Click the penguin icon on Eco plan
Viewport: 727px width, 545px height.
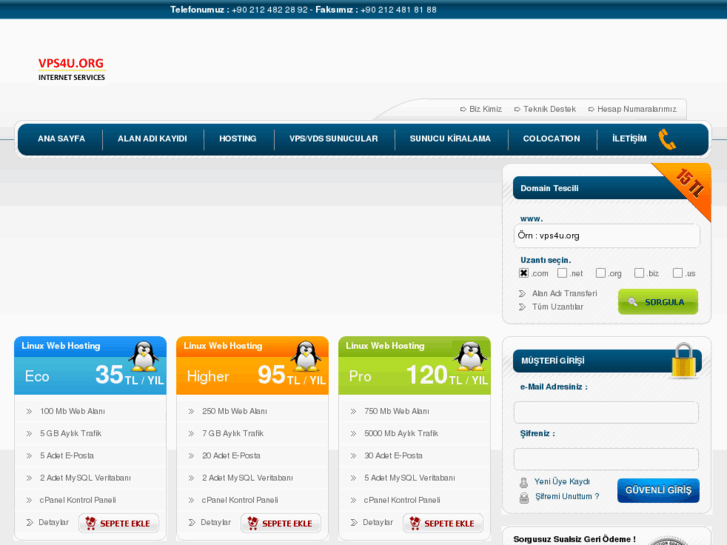coord(143,356)
